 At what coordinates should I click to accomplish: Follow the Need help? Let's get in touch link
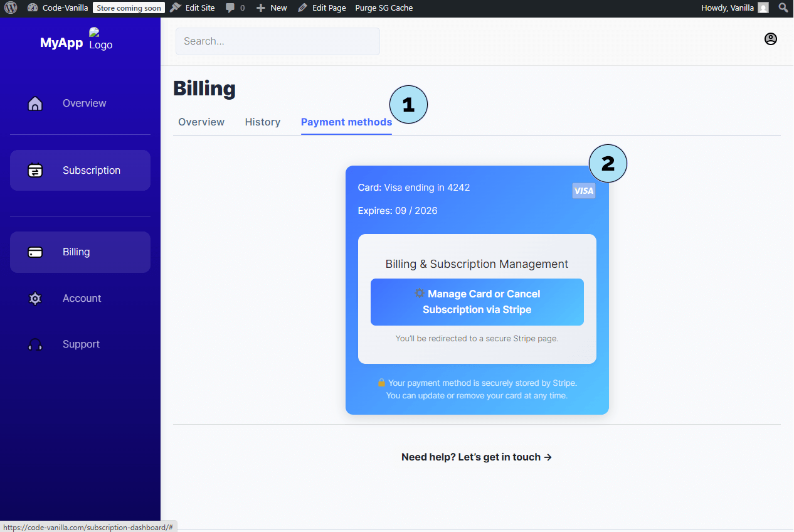click(x=477, y=457)
